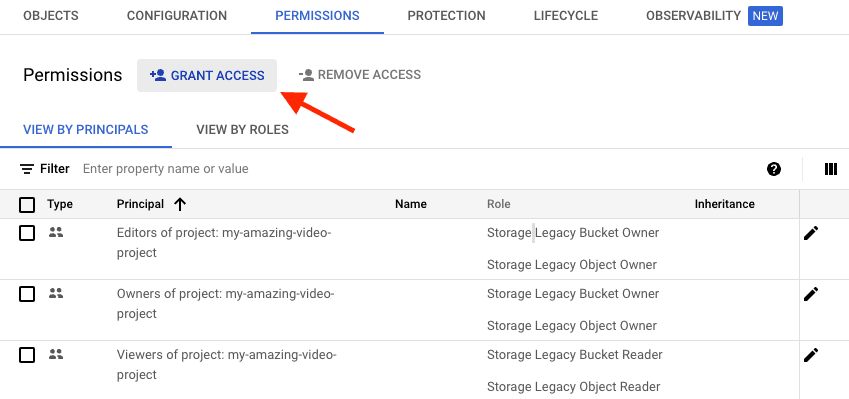Edit the Viewers of project principal's roles

pyautogui.click(x=811, y=355)
